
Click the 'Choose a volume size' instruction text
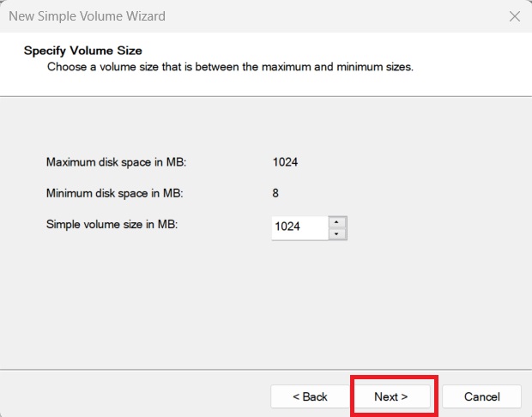click(x=230, y=66)
